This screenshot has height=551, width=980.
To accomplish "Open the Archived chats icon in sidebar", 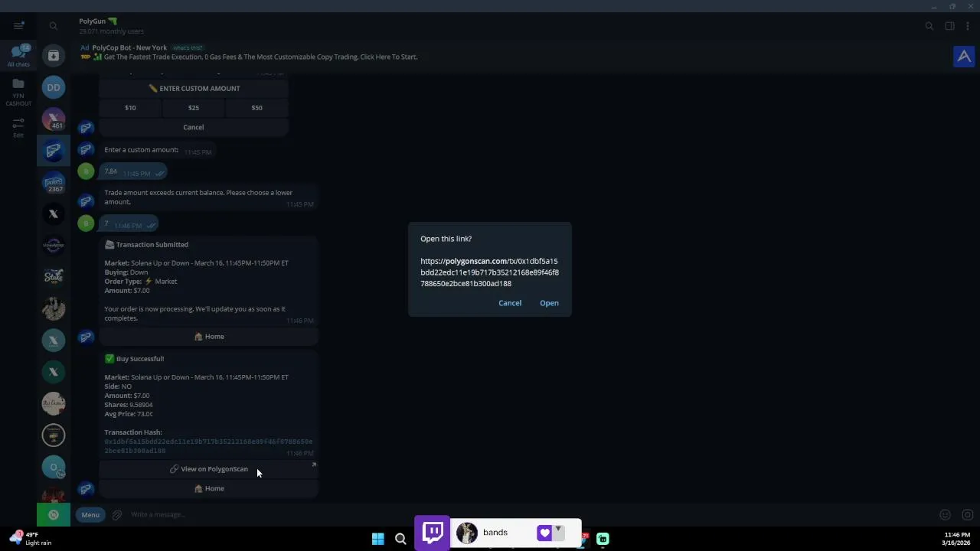I will (54, 56).
